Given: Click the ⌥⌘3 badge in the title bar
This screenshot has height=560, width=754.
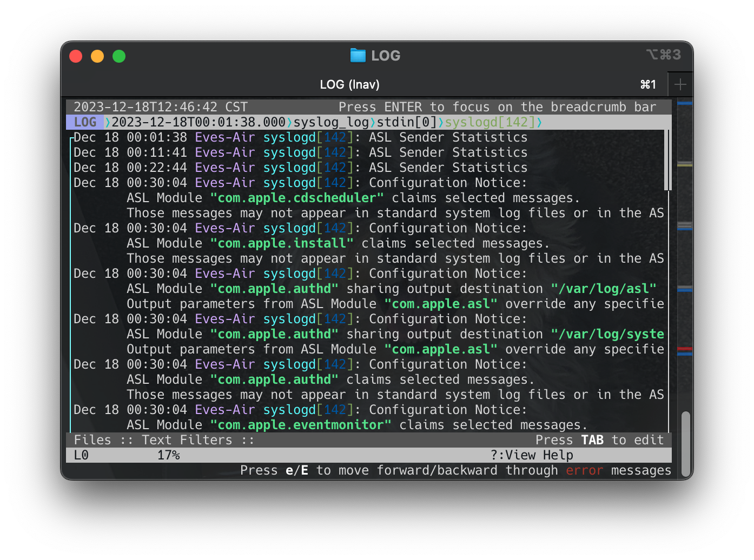Looking at the screenshot, I should pyautogui.click(x=664, y=55).
